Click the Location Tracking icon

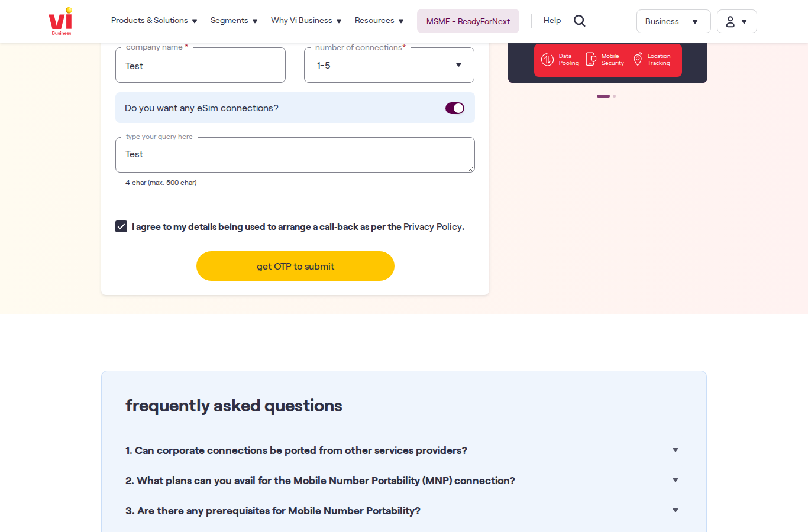click(x=638, y=59)
